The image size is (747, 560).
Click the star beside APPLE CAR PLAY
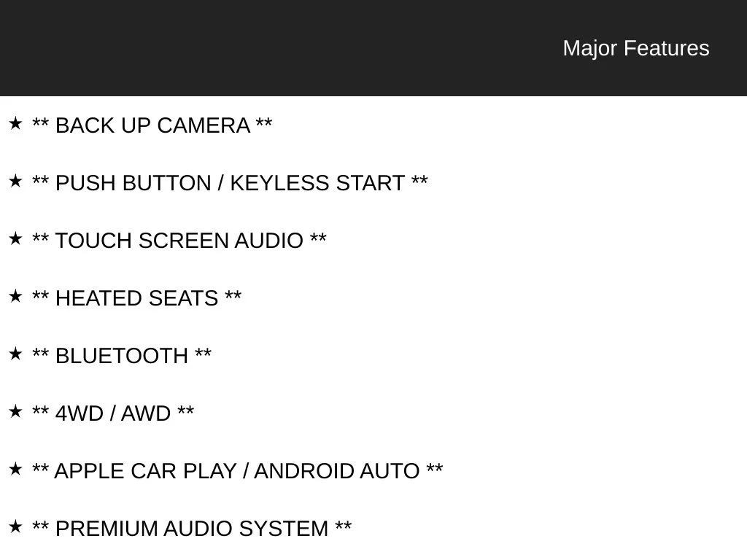click(15, 469)
